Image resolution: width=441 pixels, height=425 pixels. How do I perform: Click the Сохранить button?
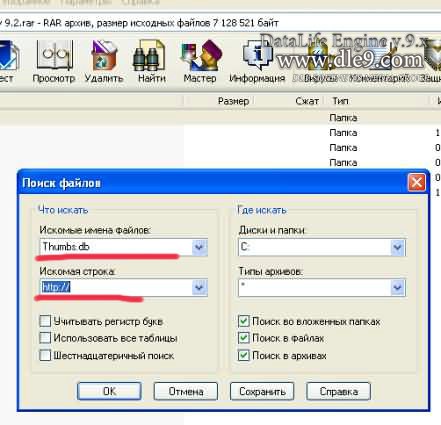pyautogui.click(x=262, y=391)
